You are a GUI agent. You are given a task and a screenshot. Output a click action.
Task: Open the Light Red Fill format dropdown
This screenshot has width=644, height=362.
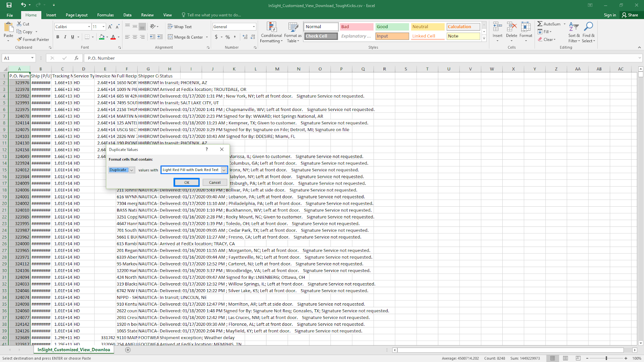(x=224, y=170)
